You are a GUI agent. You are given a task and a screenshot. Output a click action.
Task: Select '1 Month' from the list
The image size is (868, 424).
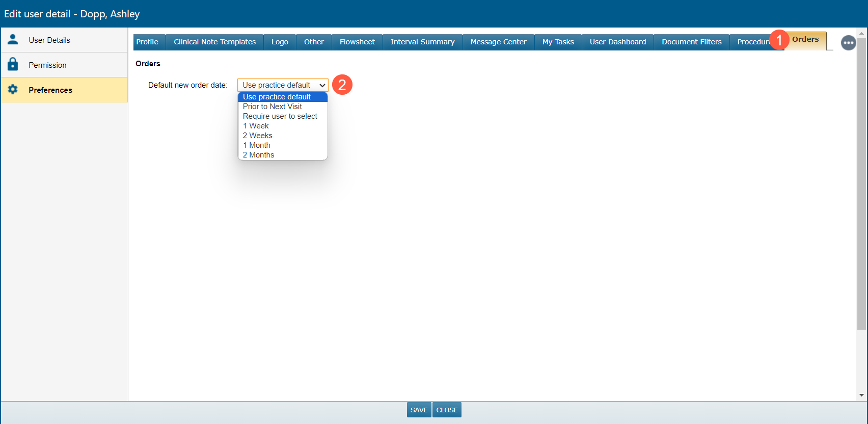pyautogui.click(x=257, y=145)
